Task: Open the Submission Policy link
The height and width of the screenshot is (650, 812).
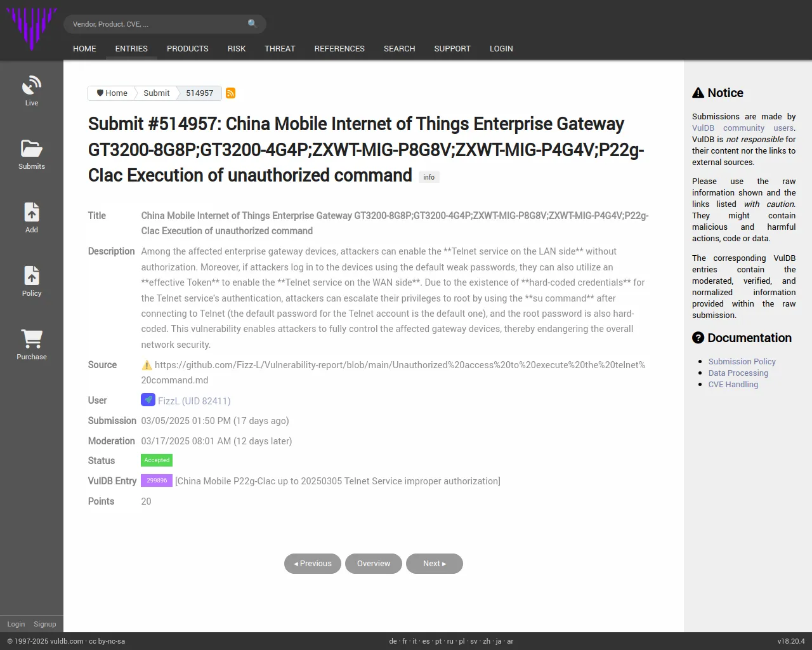Action: [x=742, y=361]
